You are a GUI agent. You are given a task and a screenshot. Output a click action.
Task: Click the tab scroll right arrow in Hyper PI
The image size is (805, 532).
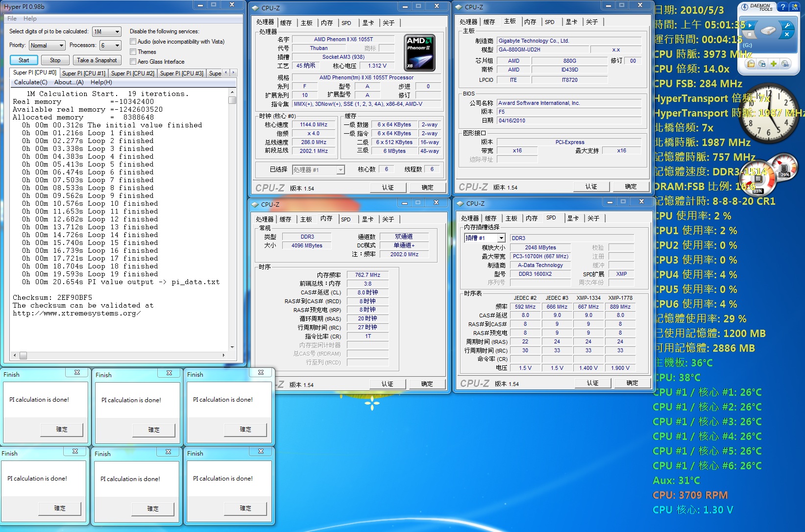[x=233, y=73]
